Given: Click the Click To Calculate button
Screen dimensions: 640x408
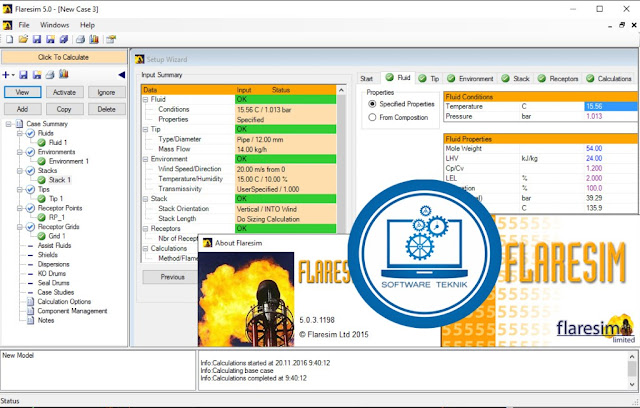Looking at the screenshot, I should pyautogui.click(x=64, y=57).
